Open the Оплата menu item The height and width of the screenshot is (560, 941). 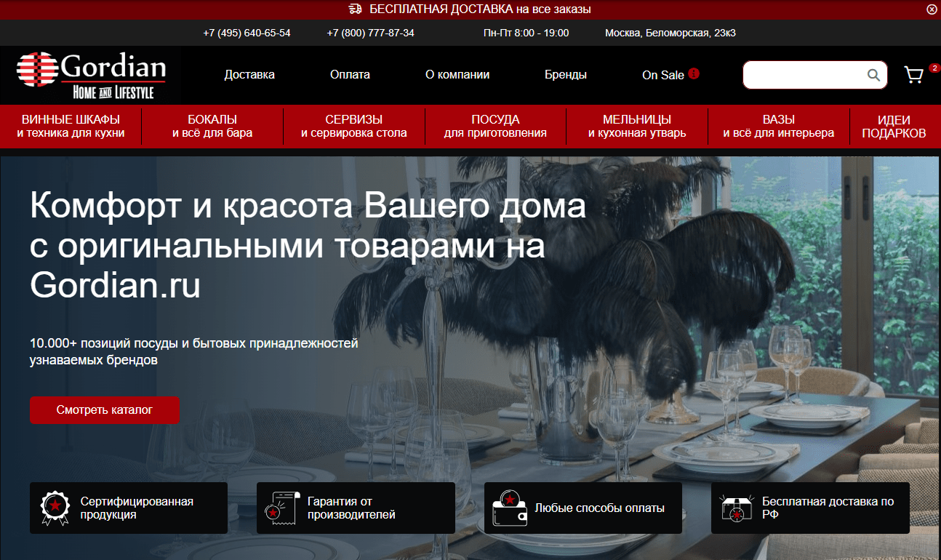[x=350, y=75]
